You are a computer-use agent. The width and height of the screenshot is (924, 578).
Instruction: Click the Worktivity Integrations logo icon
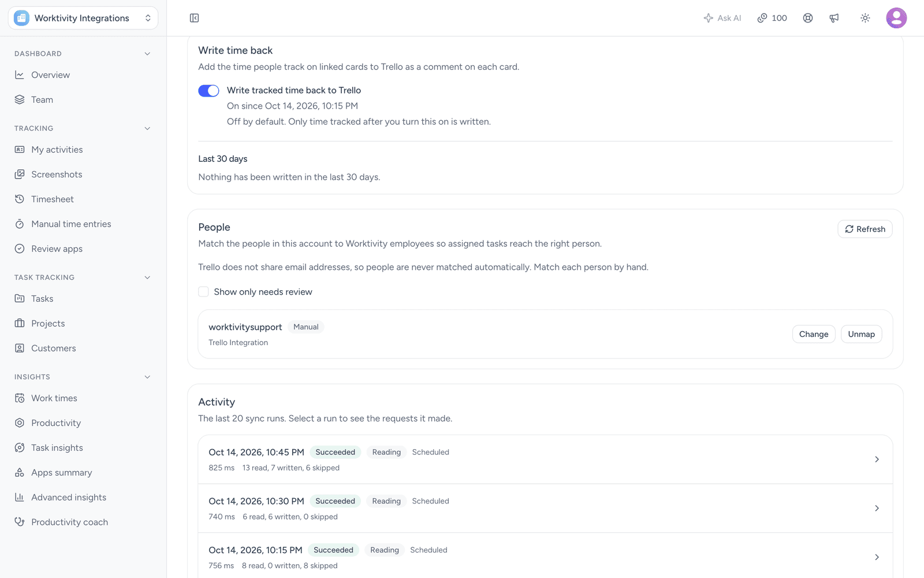coord(21,18)
